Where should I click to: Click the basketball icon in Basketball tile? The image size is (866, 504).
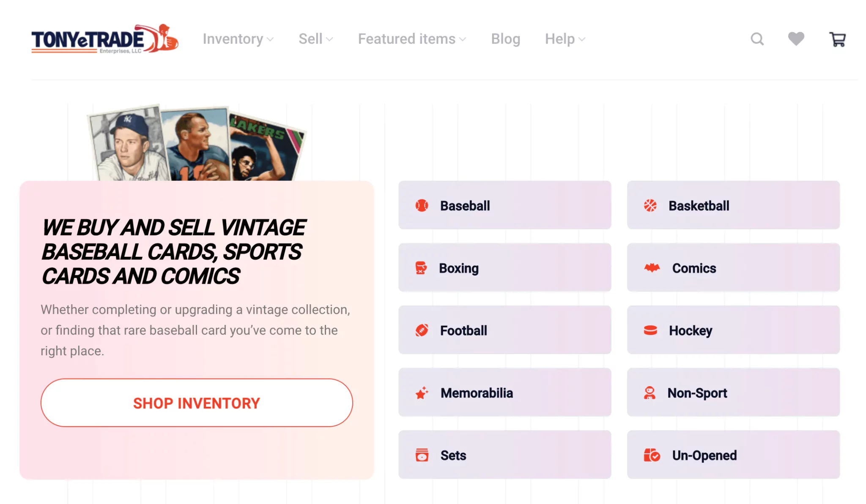pyautogui.click(x=650, y=206)
